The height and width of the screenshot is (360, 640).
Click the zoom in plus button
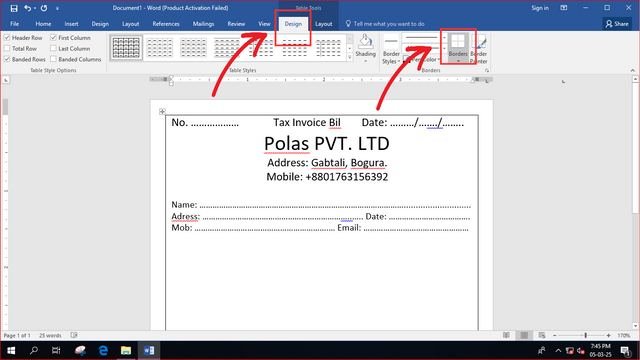609,336
